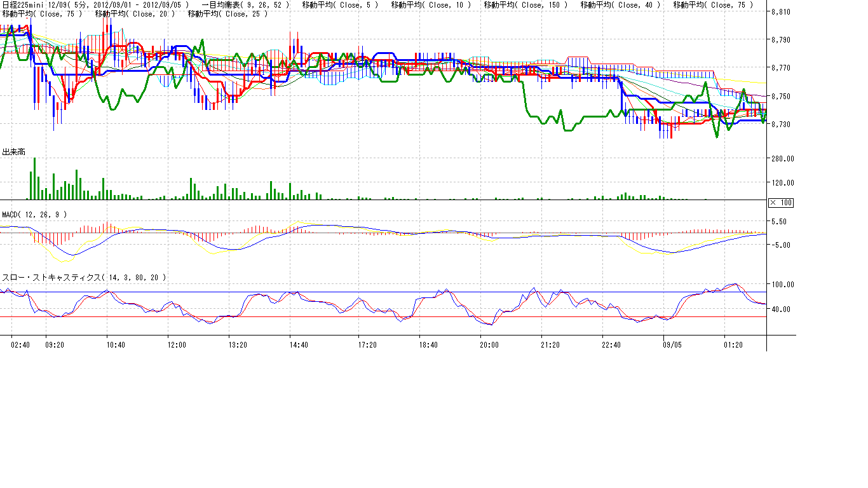Click the 01:20 time axis marker

point(733,344)
